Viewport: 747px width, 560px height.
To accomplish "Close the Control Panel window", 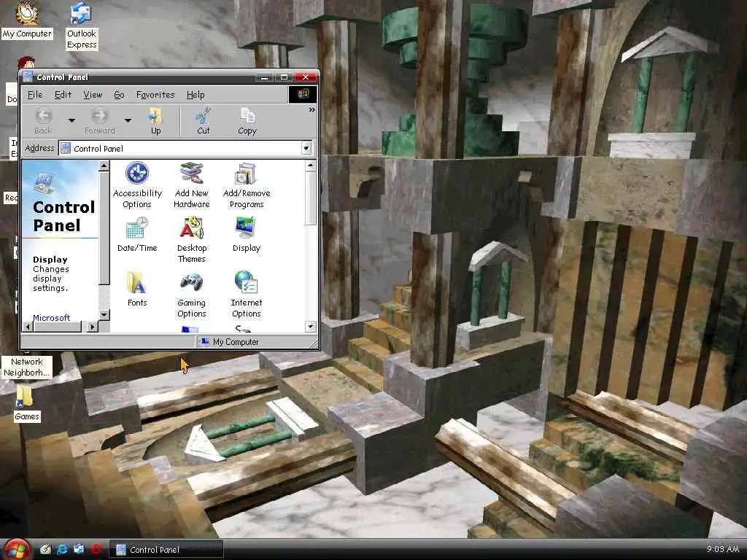I will click(306, 77).
